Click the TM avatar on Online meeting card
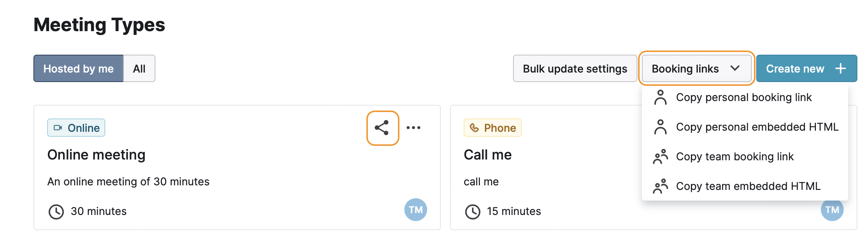 415,210
